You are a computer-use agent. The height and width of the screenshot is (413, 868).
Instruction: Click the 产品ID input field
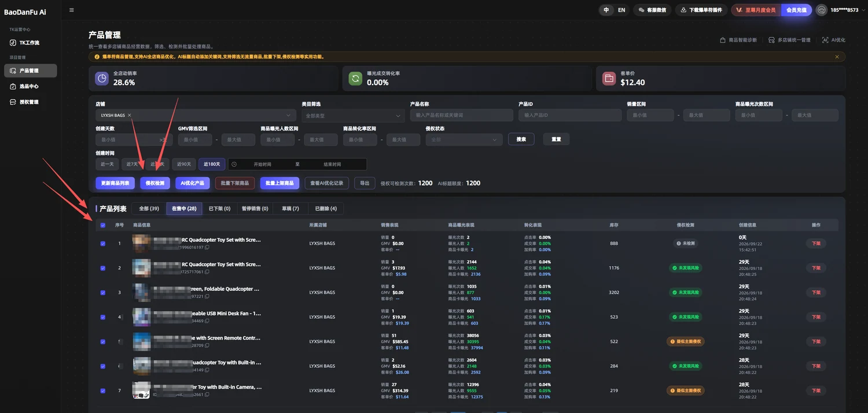570,115
